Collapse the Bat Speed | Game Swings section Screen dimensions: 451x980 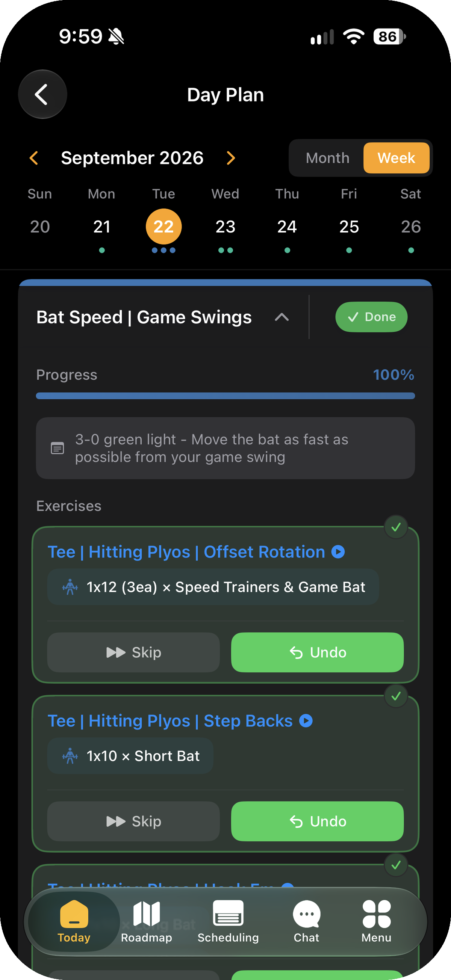pos(281,317)
